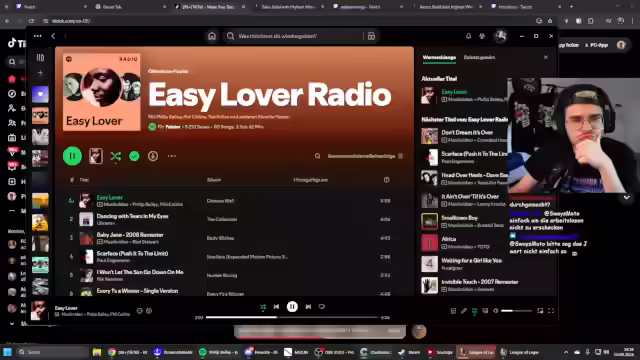Screen dimensions: 640x360
Task: Toggle shuffle in the playlist header
Action: pos(116,156)
